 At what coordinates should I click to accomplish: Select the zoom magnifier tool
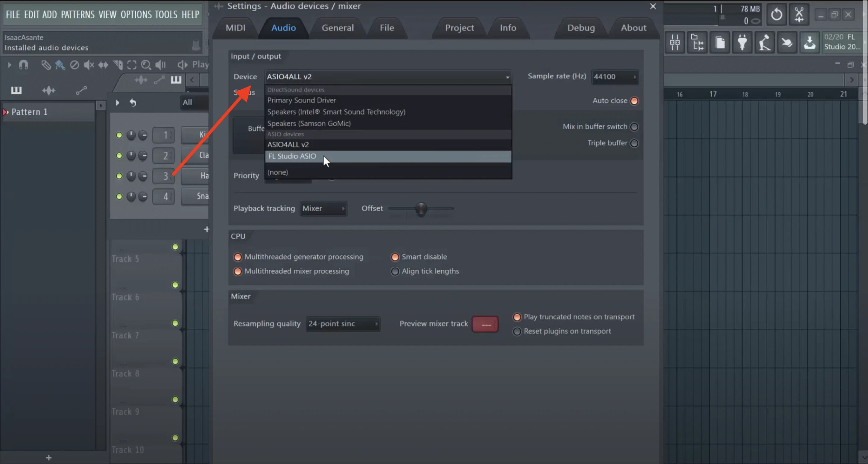tap(146, 64)
